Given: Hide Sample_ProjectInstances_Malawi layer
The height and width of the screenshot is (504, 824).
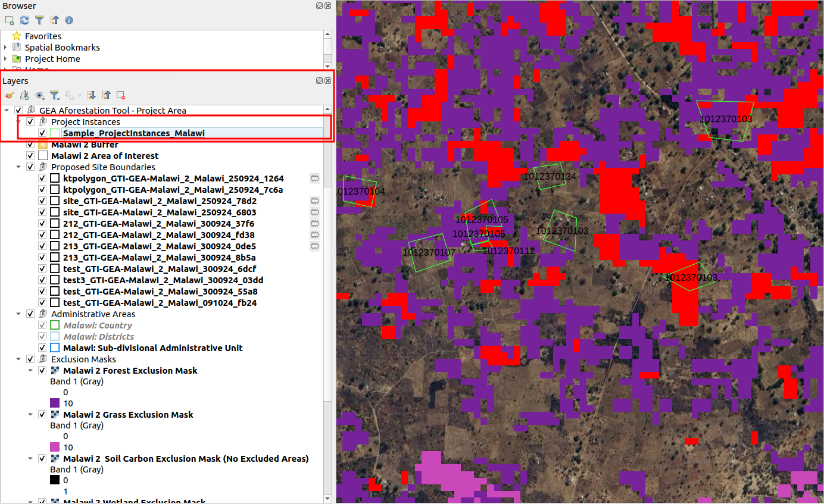Looking at the screenshot, I should tap(42, 133).
